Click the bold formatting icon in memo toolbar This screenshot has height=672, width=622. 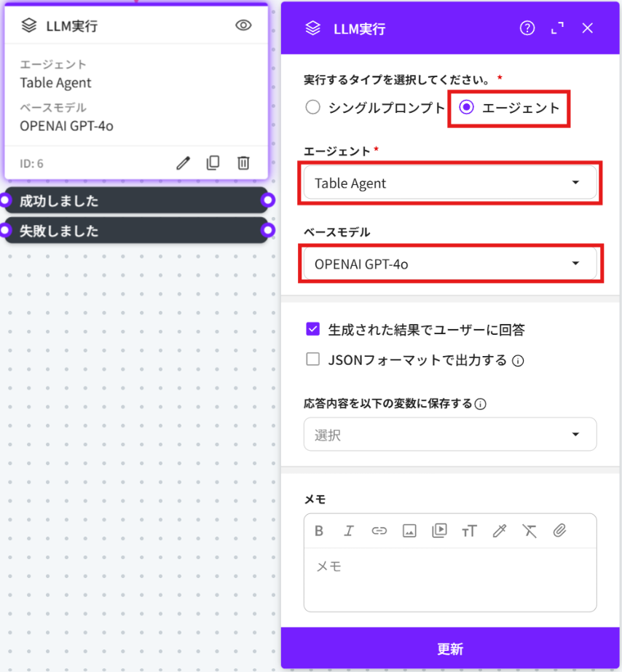(x=319, y=531)
